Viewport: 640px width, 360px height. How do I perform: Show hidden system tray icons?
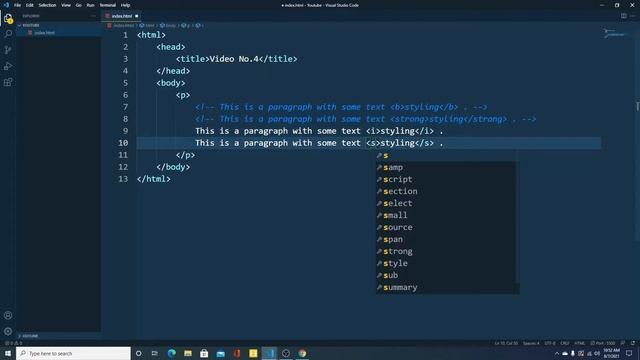pyautogui.click(x=557, y=353)
